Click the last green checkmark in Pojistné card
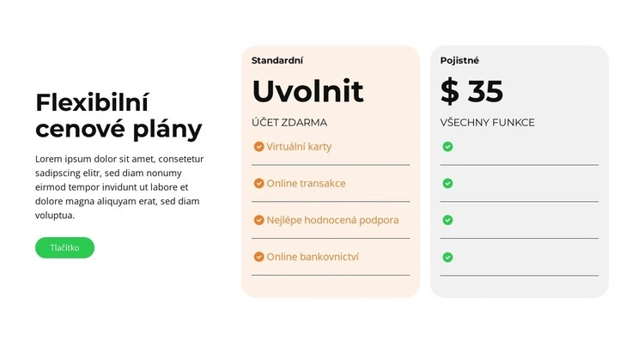Image resolution: width=644 pixels, height=347 pixels. pos(447,257)
